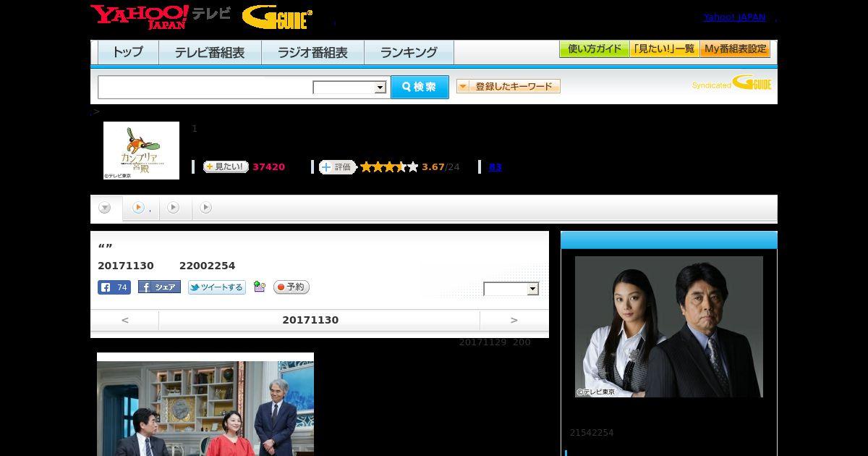Go to the トップ tab
Image resolution: width=868 pixels, height=456 pixels.
click(128, 52)
